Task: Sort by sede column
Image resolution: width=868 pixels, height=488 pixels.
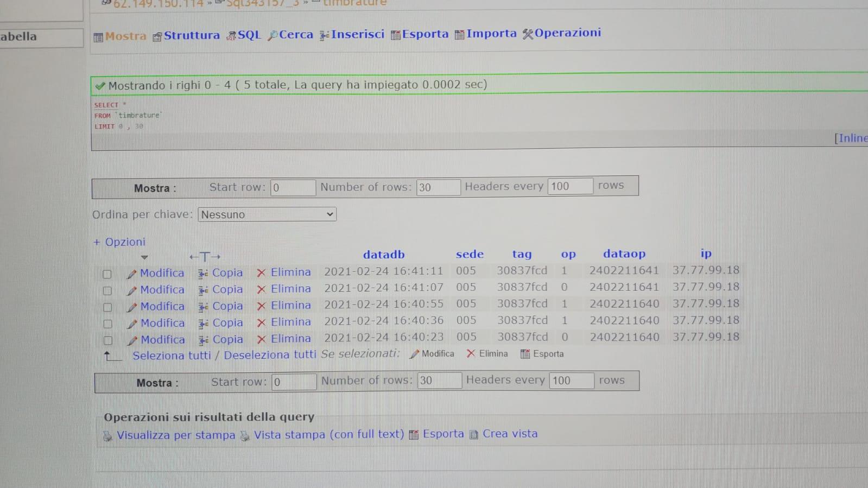Action: pos(470,254)
